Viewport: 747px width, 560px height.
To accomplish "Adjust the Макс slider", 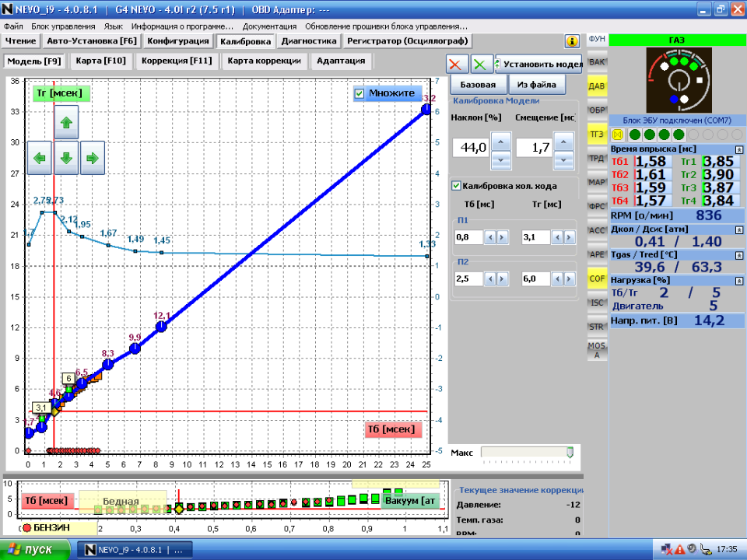I will [x=570, y=452].
